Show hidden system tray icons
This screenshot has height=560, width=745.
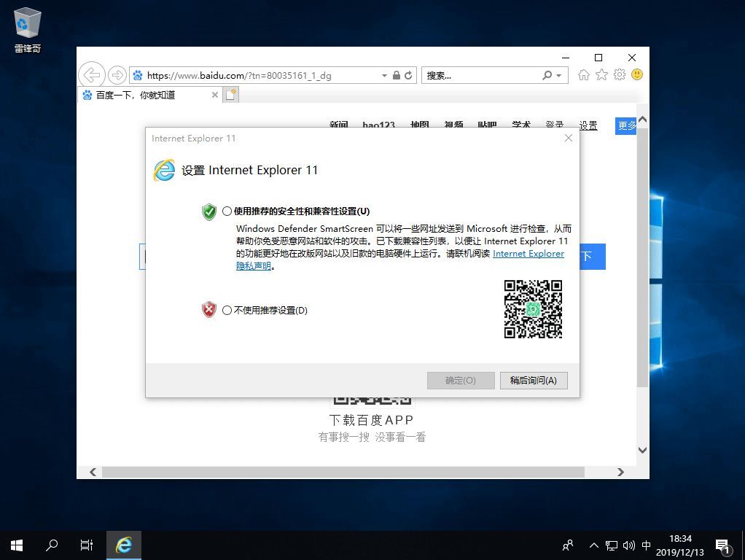point(593,545)
